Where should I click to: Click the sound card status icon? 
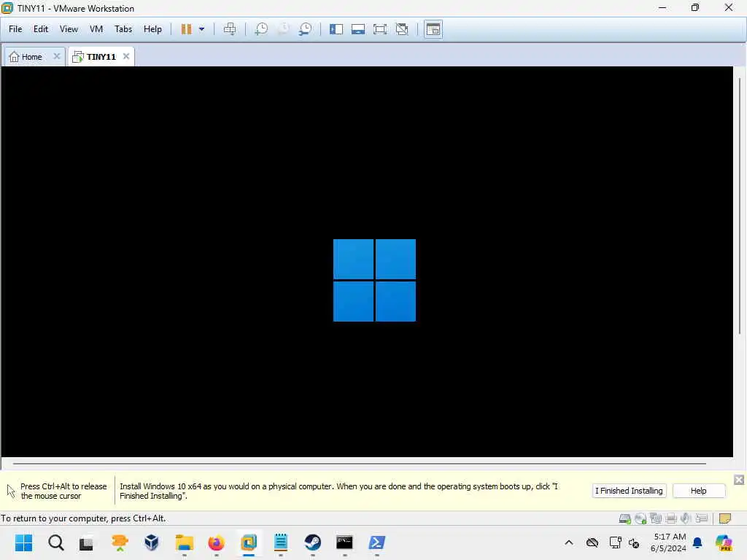click(x=686, y=518)
